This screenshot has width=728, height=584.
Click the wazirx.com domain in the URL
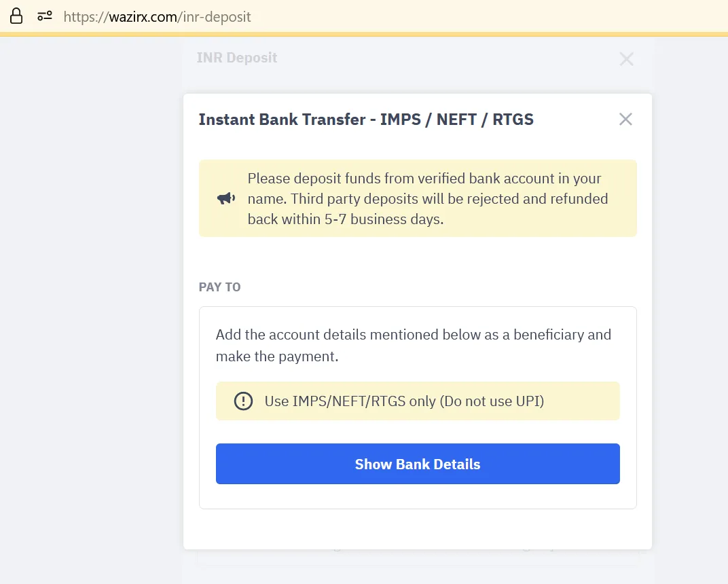pyautogui.click(x=143, y=17)
